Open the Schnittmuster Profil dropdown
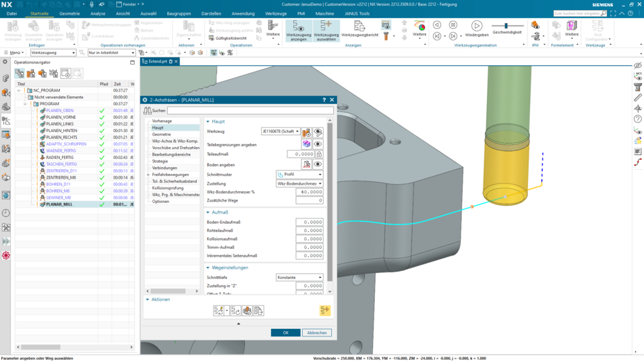The width and height of the screenshot is (644, 362). 299,175
